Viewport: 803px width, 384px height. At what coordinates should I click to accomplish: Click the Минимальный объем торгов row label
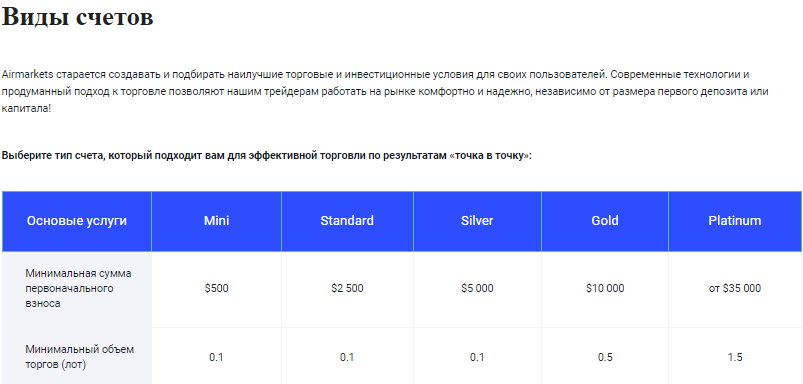pyautogui.click(x=79, y=357)
